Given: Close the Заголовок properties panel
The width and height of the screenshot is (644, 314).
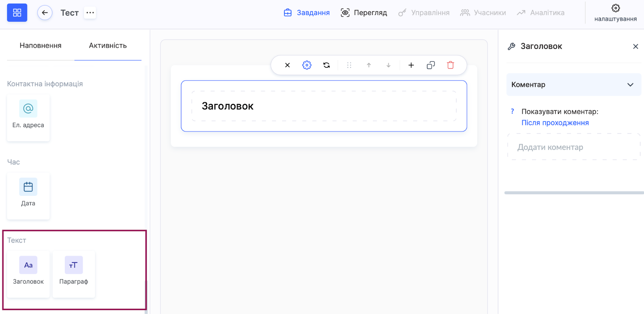Looking at the screenshot, I should click(x=636, y=46).
